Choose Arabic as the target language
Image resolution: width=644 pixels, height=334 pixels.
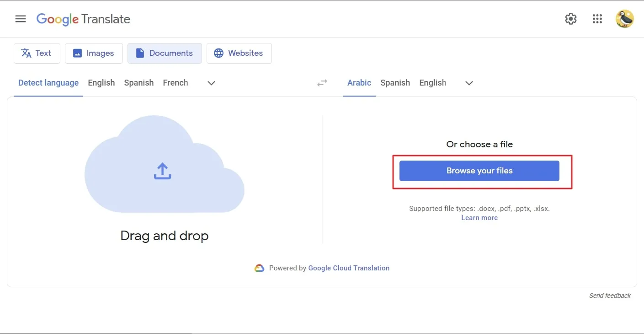tap(359, 83)
